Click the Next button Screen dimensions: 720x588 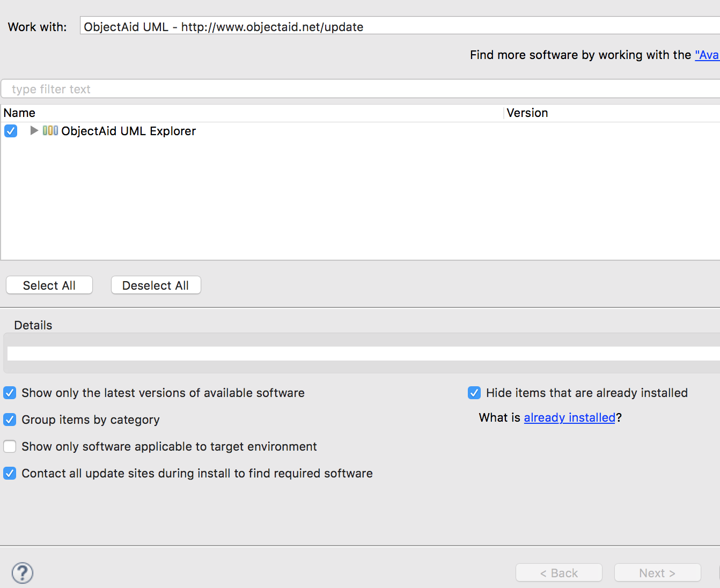[x=658, y=572]
